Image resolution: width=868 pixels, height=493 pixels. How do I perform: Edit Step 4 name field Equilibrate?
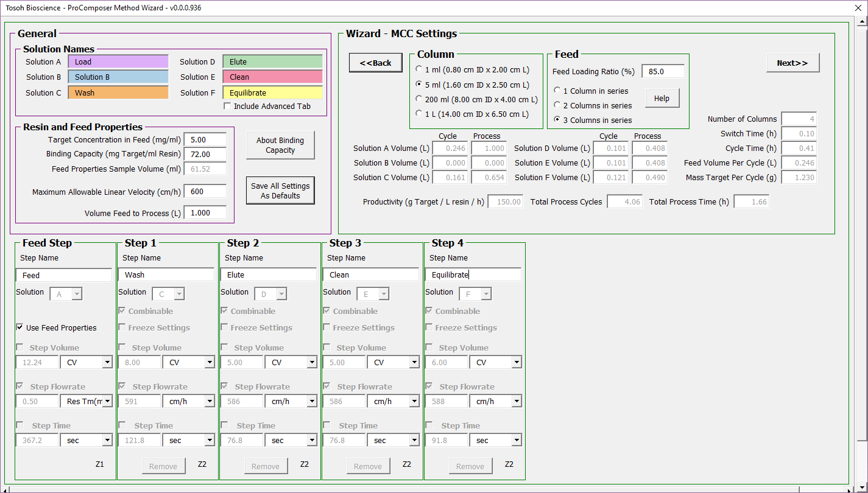click(x=473, y=275)
